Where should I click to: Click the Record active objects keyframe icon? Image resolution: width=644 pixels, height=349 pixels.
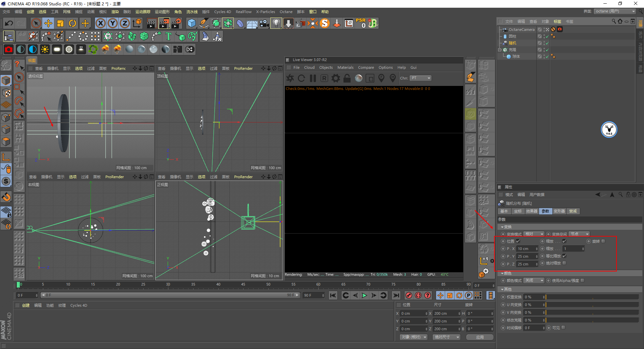coord(409,295)
